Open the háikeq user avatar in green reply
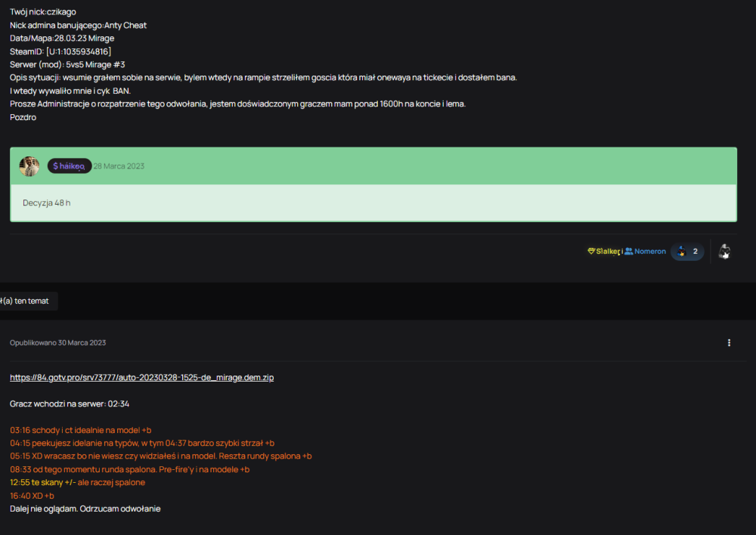The image size is (756, 535). [x=29, y=165]
